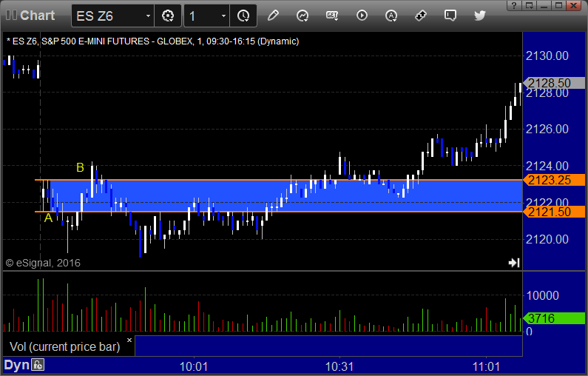Select the upper orange line at 2123.25
Viewport: 588px width, 376px height.
click(x=278, y=180)
